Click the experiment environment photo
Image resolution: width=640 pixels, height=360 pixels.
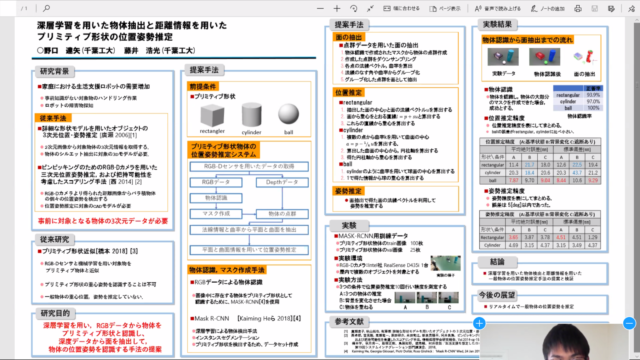(x=446, y=263)
